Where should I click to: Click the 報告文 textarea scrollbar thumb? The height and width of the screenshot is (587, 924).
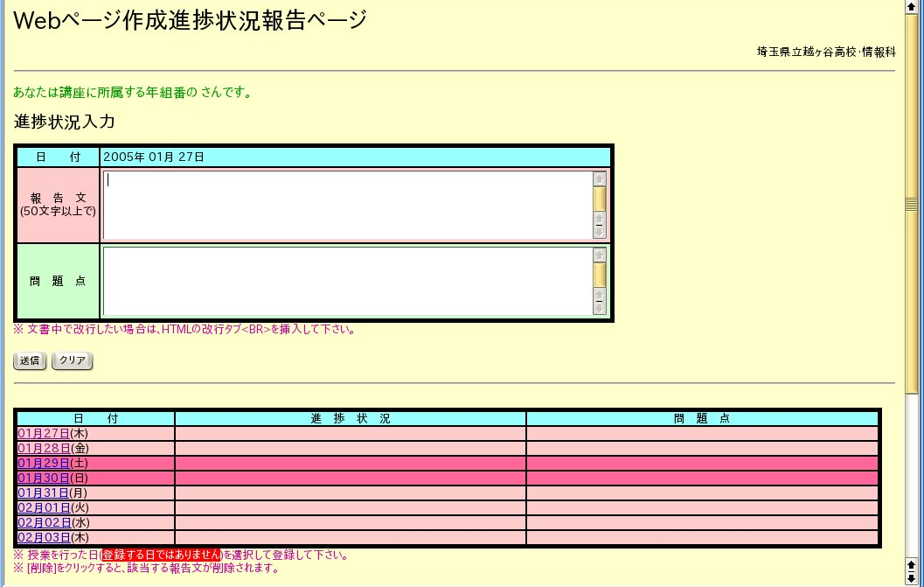[600, 199]
